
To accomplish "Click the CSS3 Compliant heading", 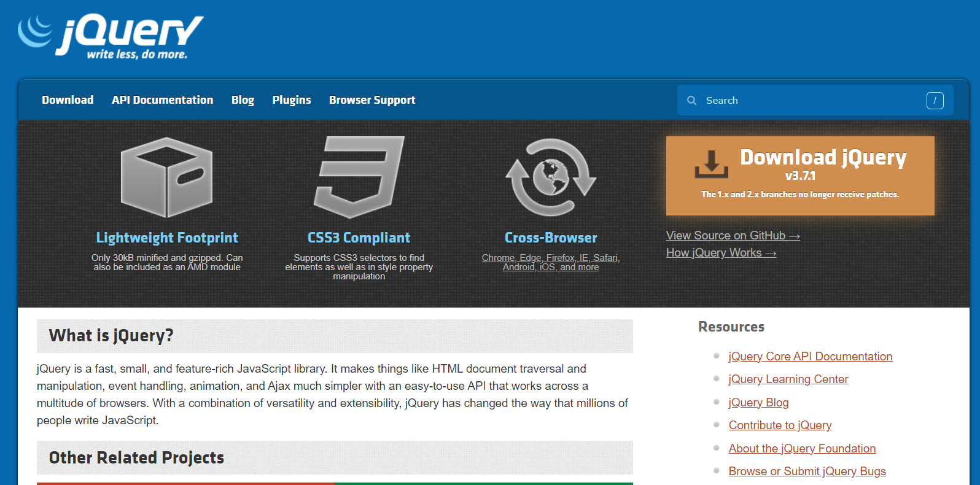I will (x=359, y=238).
